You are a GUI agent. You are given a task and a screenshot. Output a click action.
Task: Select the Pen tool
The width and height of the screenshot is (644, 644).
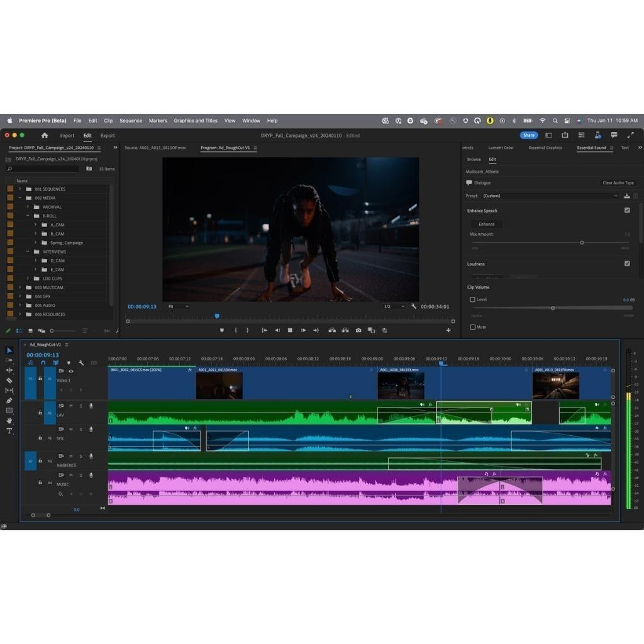pos(9,401)
